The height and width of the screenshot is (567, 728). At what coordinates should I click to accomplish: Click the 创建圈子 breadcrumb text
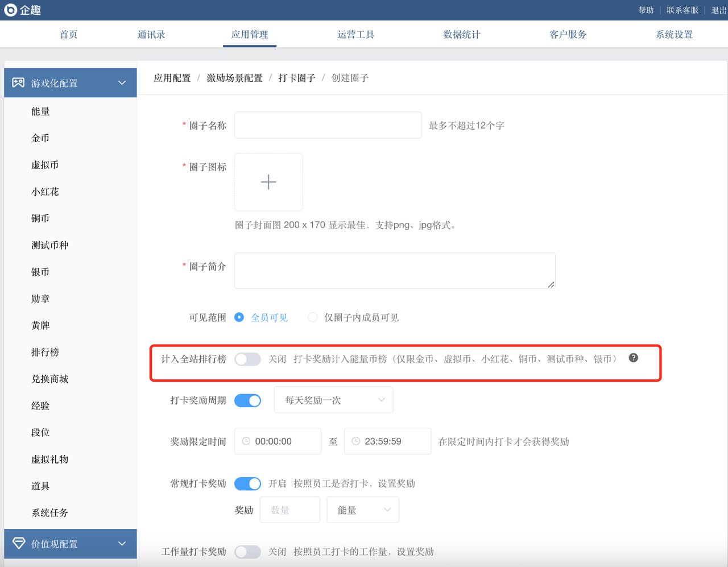click(x=350, y=78)
